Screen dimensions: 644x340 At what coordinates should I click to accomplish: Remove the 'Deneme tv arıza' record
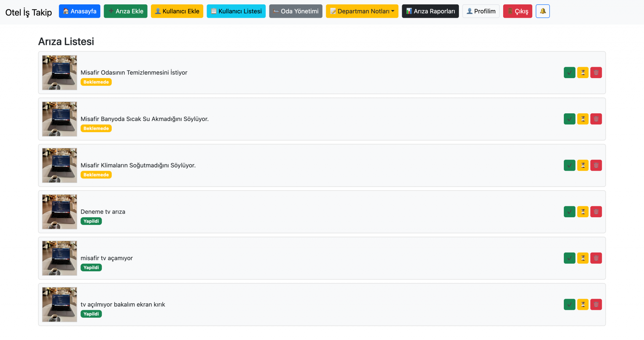pyautogui.click(x=596, y=212)
